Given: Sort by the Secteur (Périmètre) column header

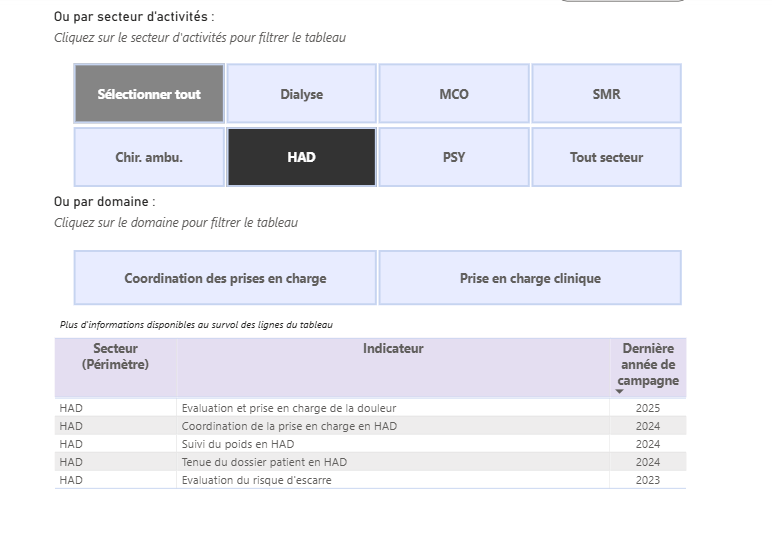Looking at the screenshot, I should pyautogui.click(x=115, y=356).
